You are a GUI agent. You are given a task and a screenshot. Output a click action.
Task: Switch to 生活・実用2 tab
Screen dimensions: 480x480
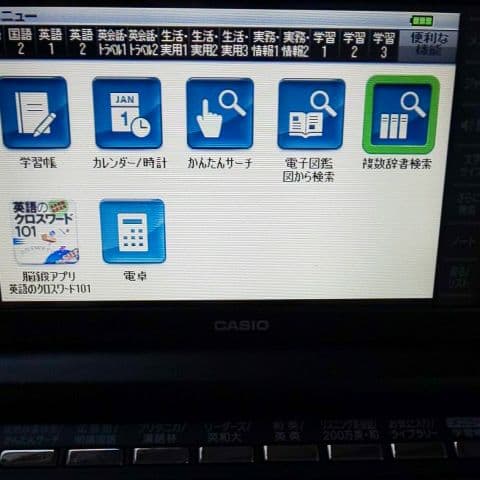pyautogui.click(x=204, y=44)
